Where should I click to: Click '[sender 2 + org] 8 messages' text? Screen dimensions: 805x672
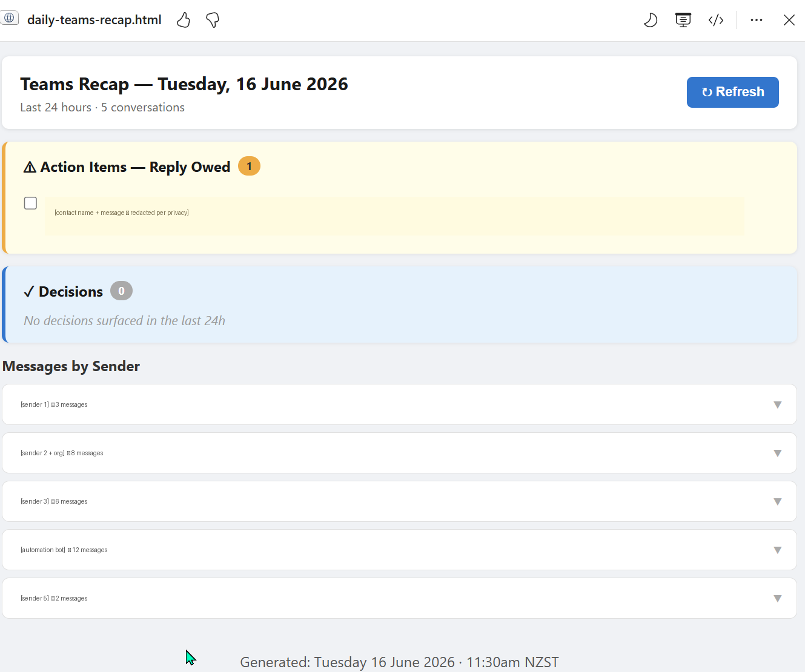pyautogui.click(x=62, y=453)
